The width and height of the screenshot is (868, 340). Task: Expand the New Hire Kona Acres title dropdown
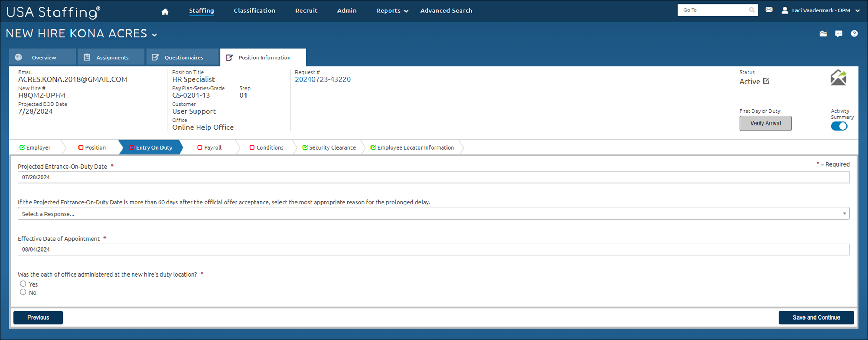point(155,35)
